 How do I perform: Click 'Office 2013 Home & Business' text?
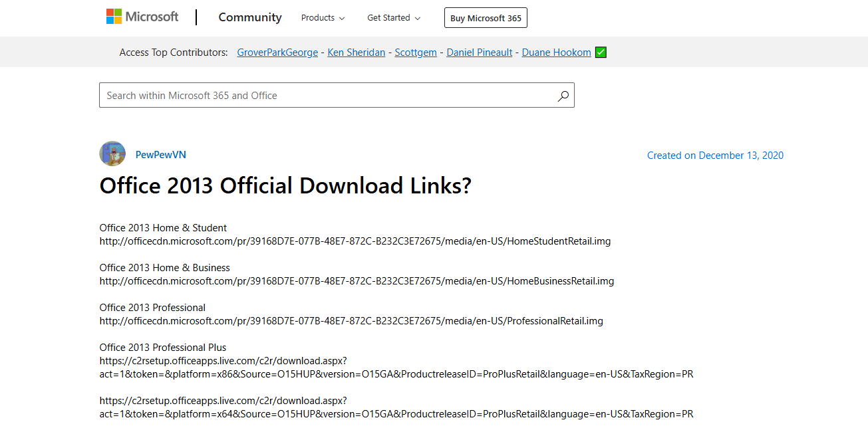click(165, 268)
